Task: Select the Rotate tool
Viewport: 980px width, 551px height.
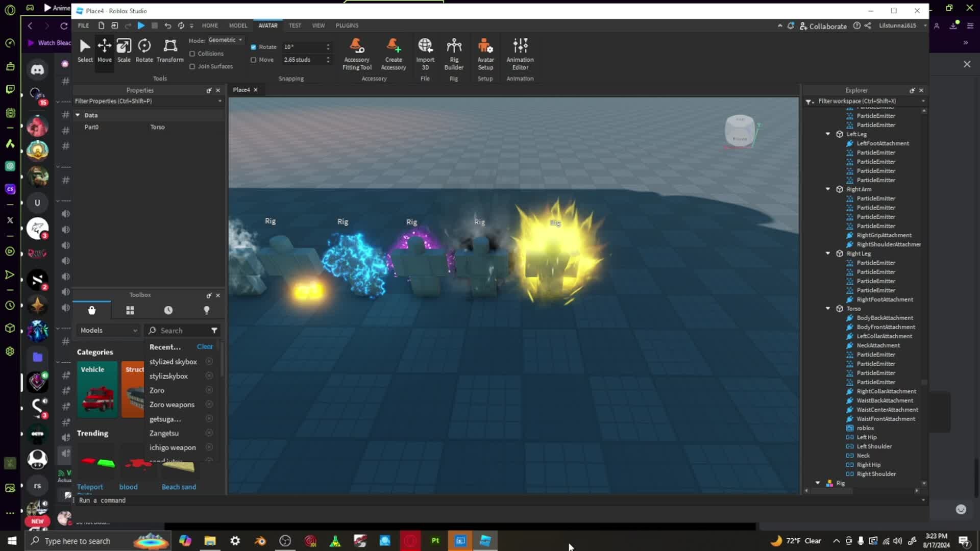Action: [x=144, y=50]
